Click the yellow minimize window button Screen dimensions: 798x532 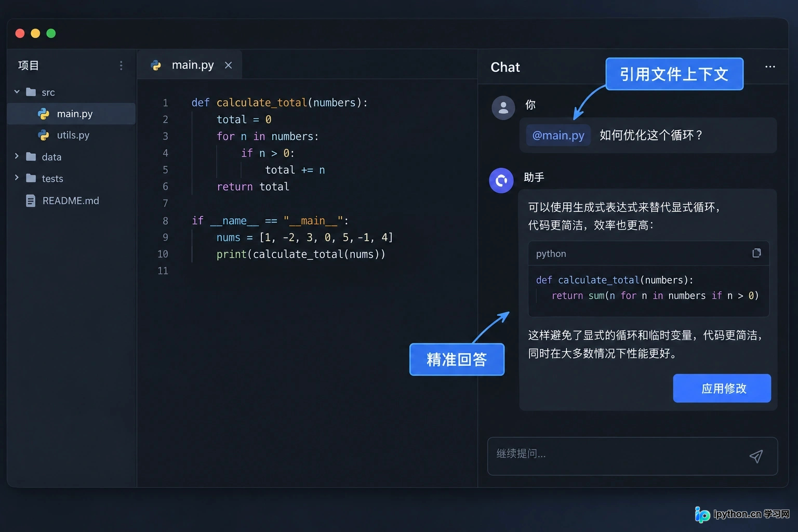tap(35, 33)
